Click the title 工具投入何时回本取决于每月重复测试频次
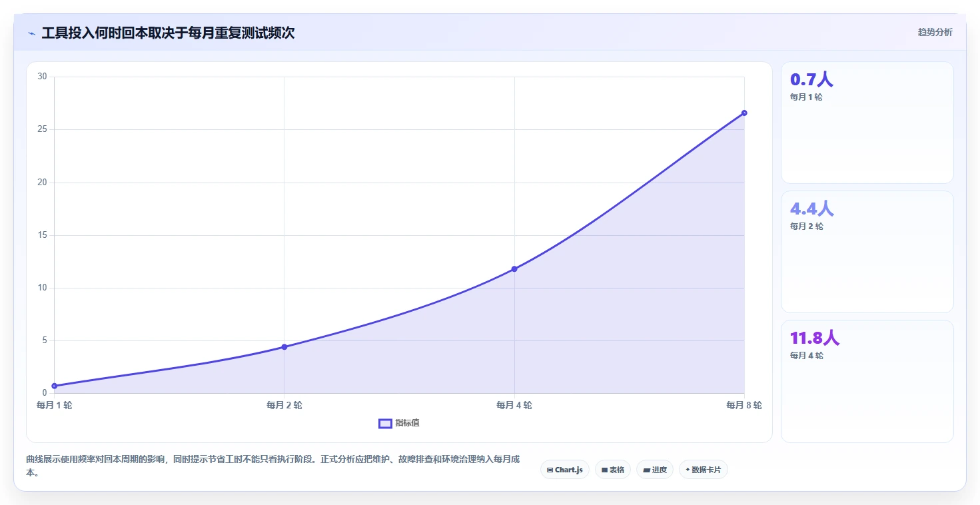The image size is (980, 505). pos(168,33)
